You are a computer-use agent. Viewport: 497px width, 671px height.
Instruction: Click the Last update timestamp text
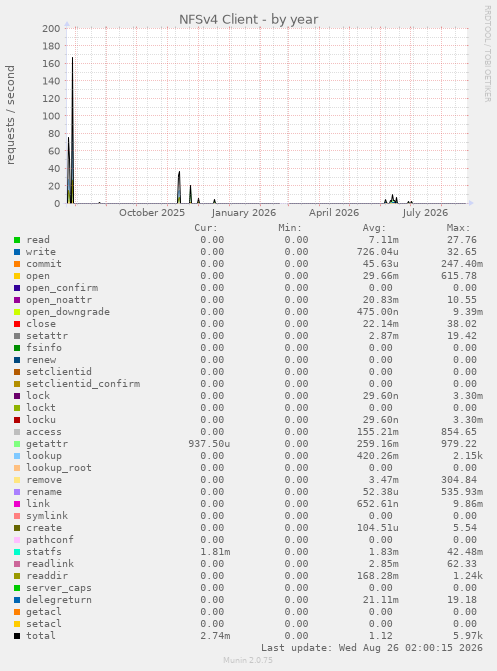coord(372,648)
